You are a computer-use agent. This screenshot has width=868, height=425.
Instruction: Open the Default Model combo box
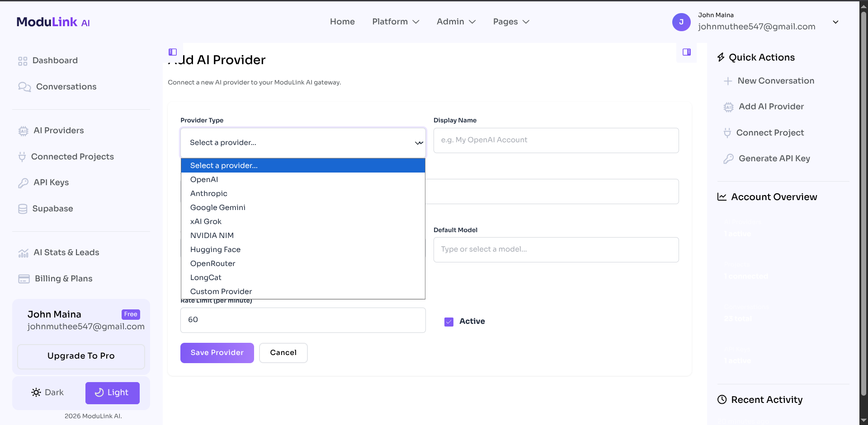pyautogui.click(x=556, y=249)
